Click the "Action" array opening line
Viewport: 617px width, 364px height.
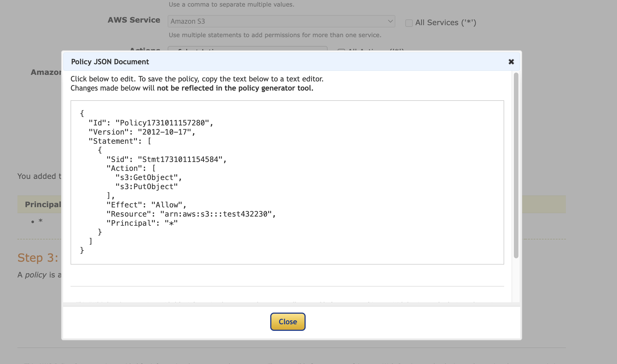coord(131,168)
